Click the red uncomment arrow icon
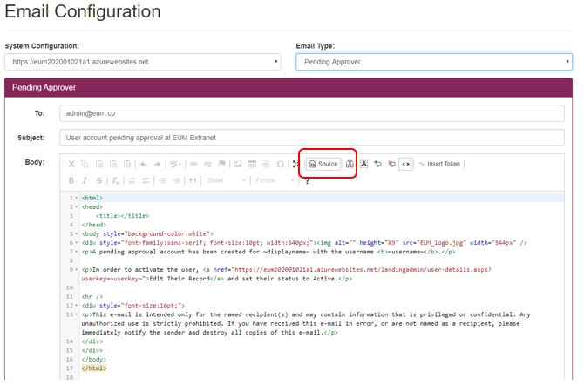The image size is (584, 392). (391, 164)
